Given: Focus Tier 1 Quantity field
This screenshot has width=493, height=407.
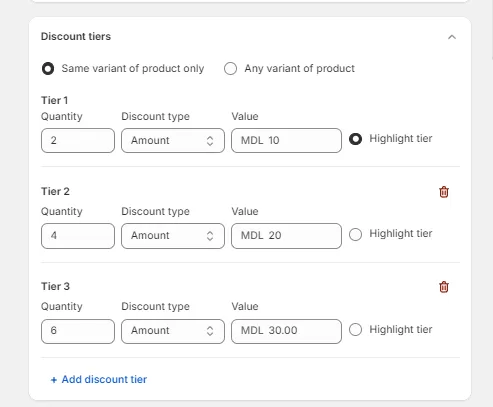Looking at the screenshot, I should point(78,141).
